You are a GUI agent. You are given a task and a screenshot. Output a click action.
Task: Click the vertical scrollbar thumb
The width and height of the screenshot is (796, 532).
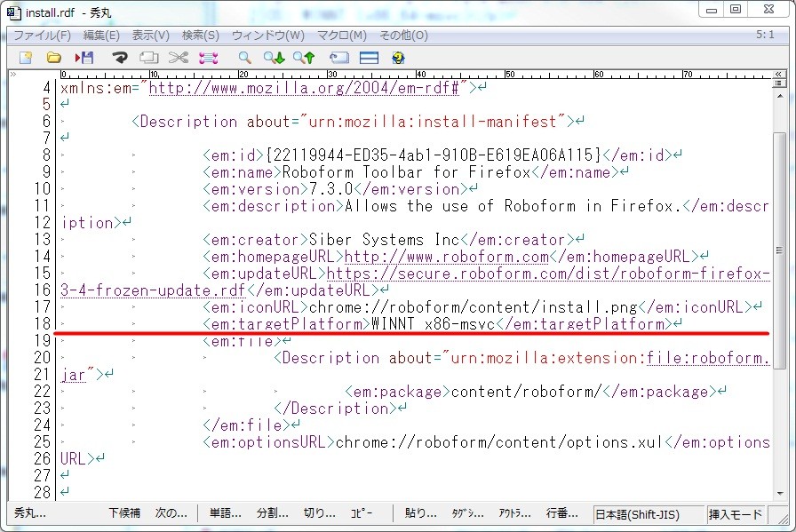tap(780, 251)
